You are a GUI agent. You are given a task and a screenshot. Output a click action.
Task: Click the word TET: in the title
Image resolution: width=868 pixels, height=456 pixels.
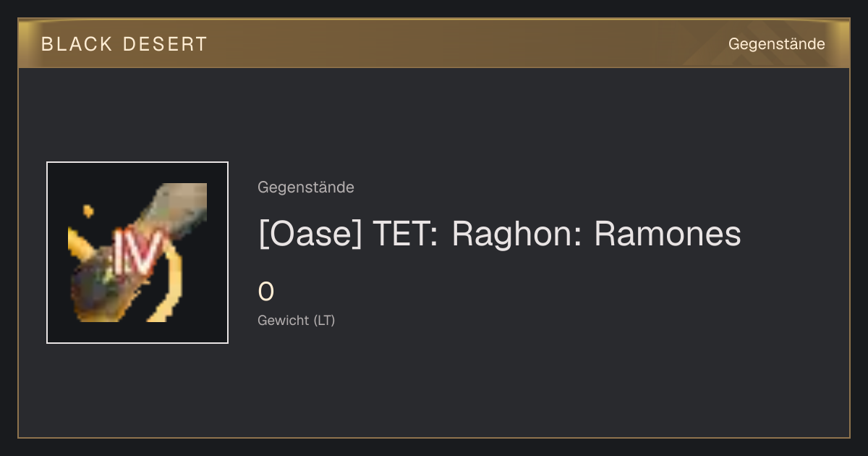406,235
